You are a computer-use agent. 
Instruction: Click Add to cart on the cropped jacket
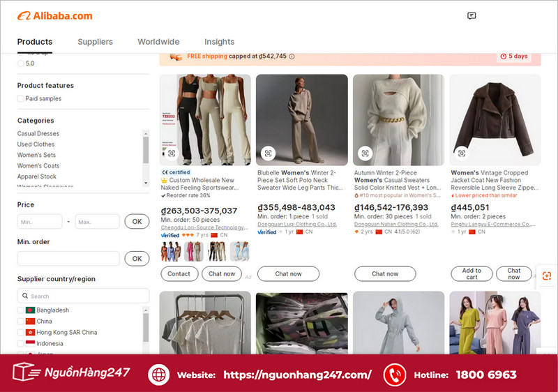[472, 274]
